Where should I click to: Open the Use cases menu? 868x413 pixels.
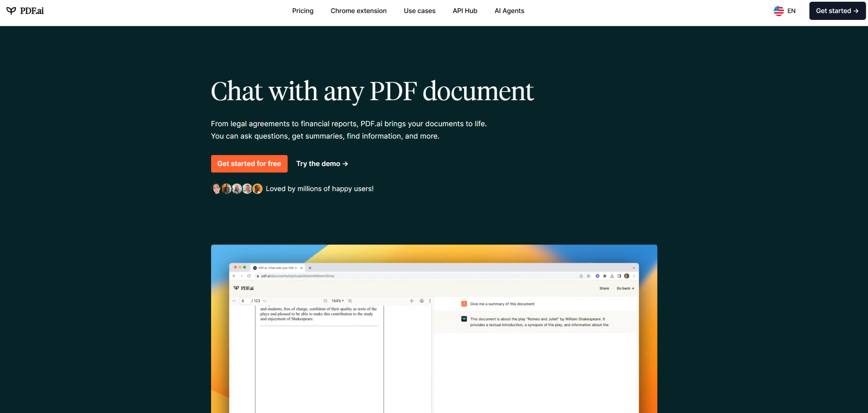click(x=420, y=11)
